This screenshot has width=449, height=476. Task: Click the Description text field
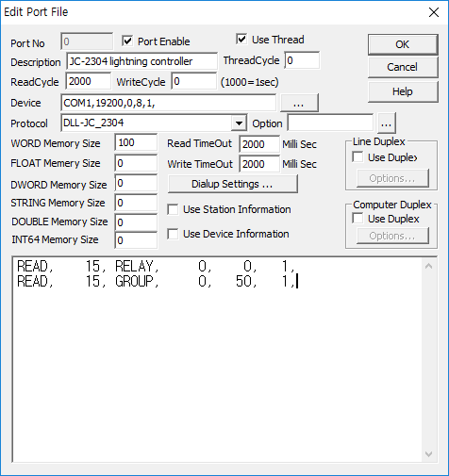pyautogui.click(x=141, y=61)
